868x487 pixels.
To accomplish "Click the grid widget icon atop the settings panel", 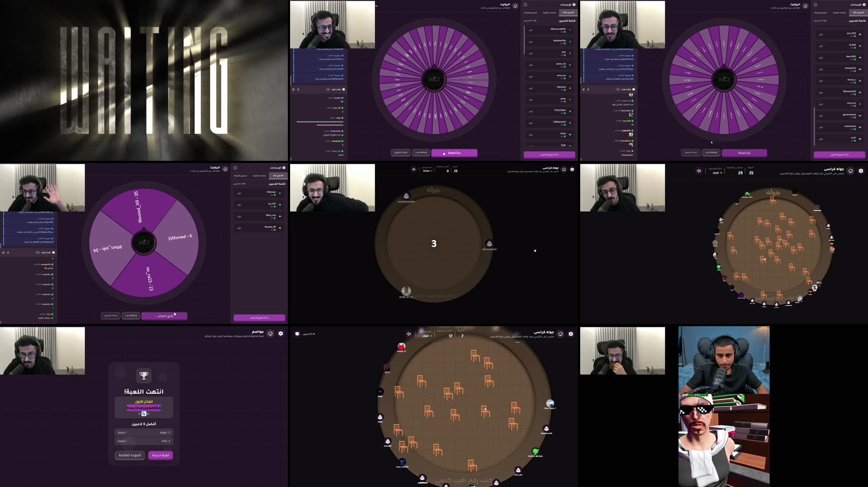I will click(x=525, y=5).
